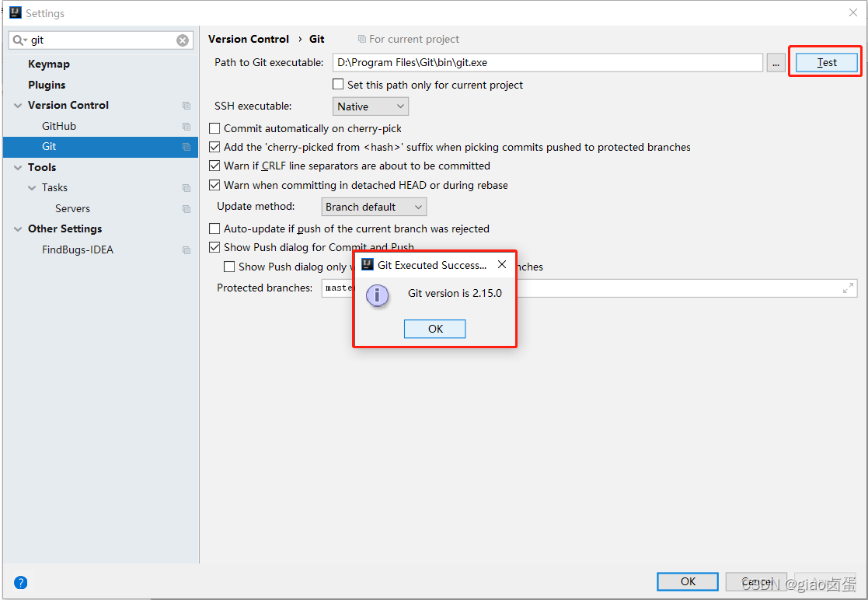Toggle Add the 'cherry-picked from' suffix checkbox
The height and width of the screenshot is (600, 868).
(214, 147)
